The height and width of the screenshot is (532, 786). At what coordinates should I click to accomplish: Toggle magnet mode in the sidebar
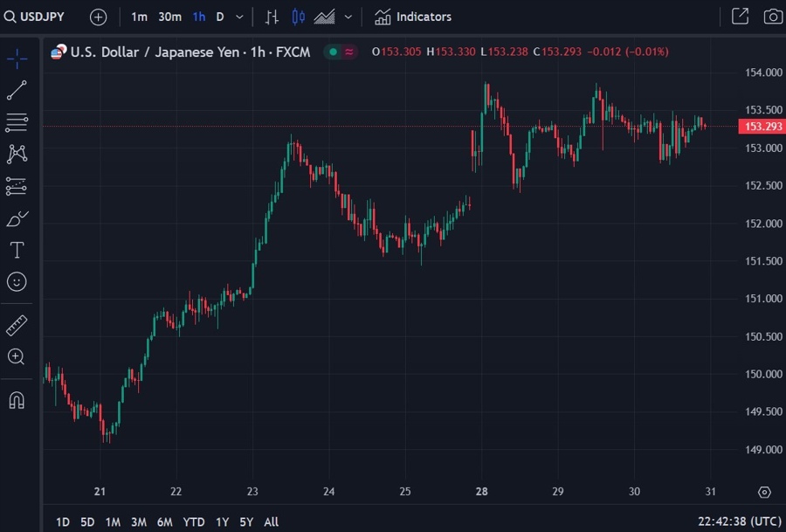click(x=16, y=399)
